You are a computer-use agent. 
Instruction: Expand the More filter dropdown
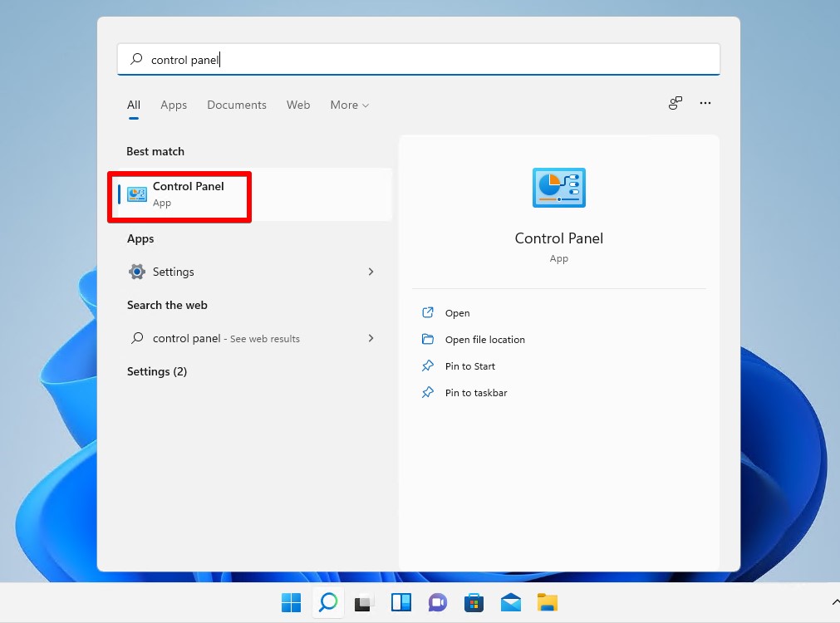[349, 105]
